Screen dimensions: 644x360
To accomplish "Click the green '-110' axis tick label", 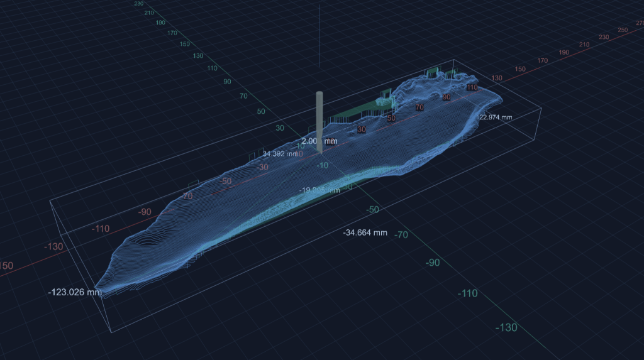I will click(468, 293).
